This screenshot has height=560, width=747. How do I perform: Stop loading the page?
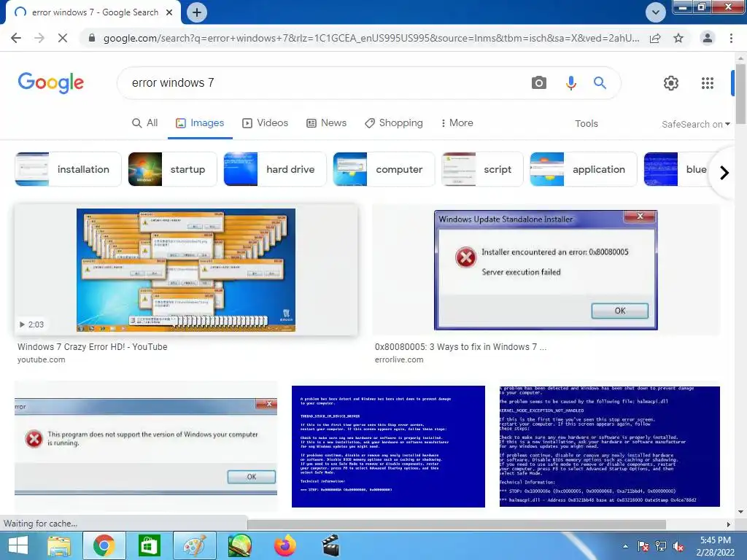pyautogui.click(x=63, y=38)
